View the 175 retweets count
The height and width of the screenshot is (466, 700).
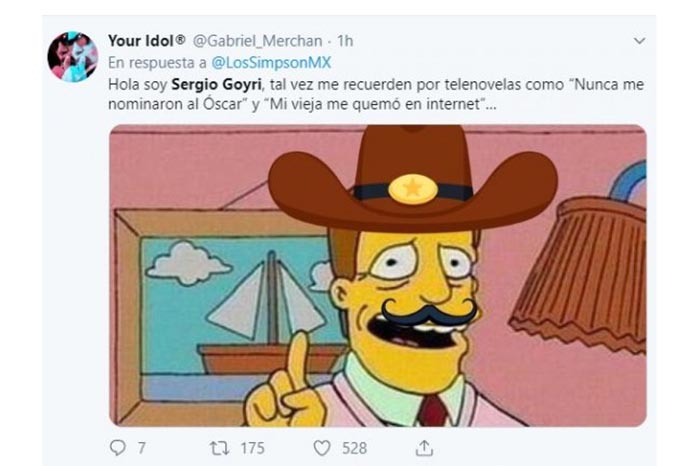tap(253, 448)
